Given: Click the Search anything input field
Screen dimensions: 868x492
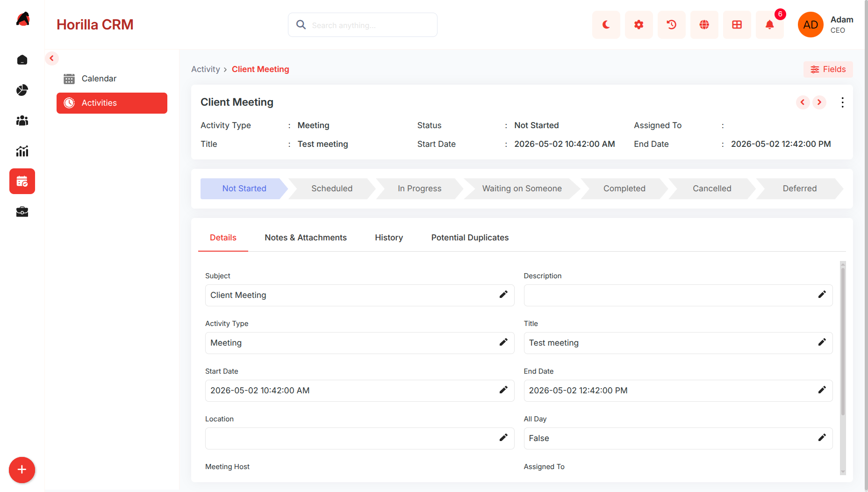Looking at the screenshot, I should [363, 25].
